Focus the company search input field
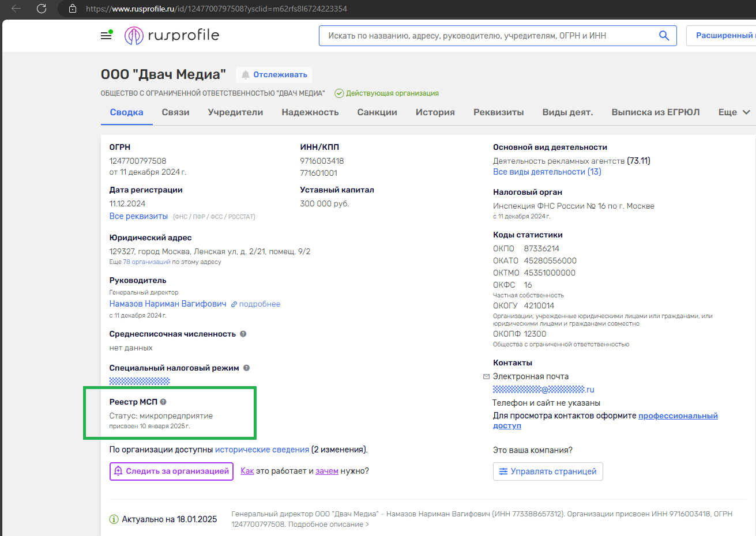Image resolution: width=756 pixels, height=536 pixels. click(490, 36)
